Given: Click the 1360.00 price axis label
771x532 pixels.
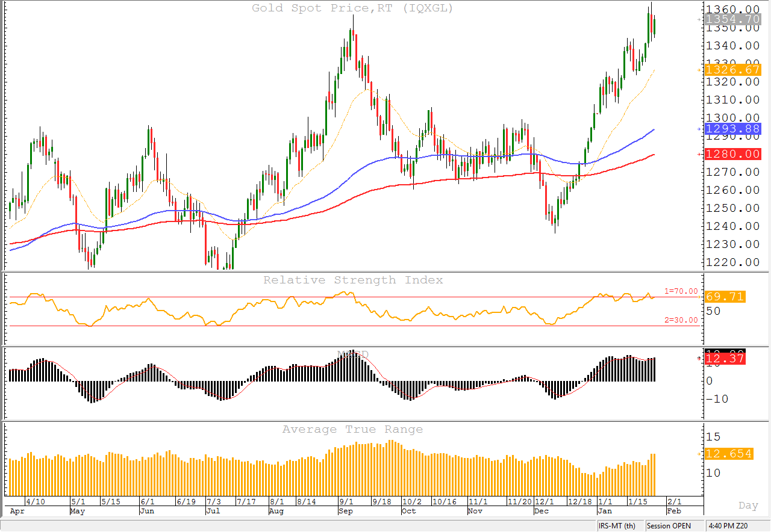Looking at the screenshot, I should [x=732, y=8].
